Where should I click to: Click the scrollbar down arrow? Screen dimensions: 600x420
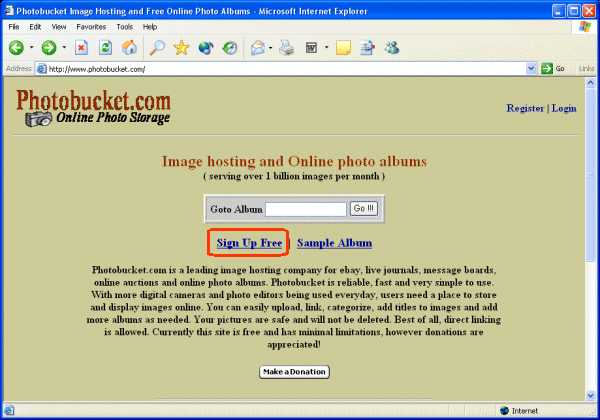(590, 395)
